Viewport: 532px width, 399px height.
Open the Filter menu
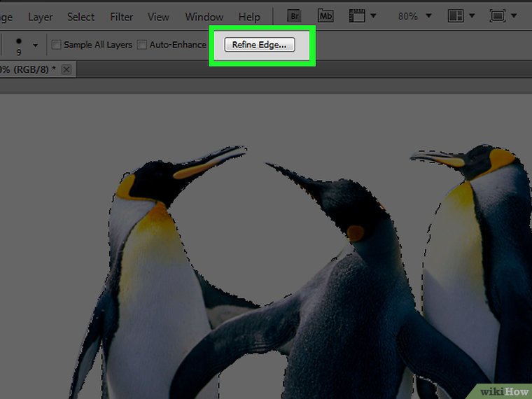[x=121, y=16]
